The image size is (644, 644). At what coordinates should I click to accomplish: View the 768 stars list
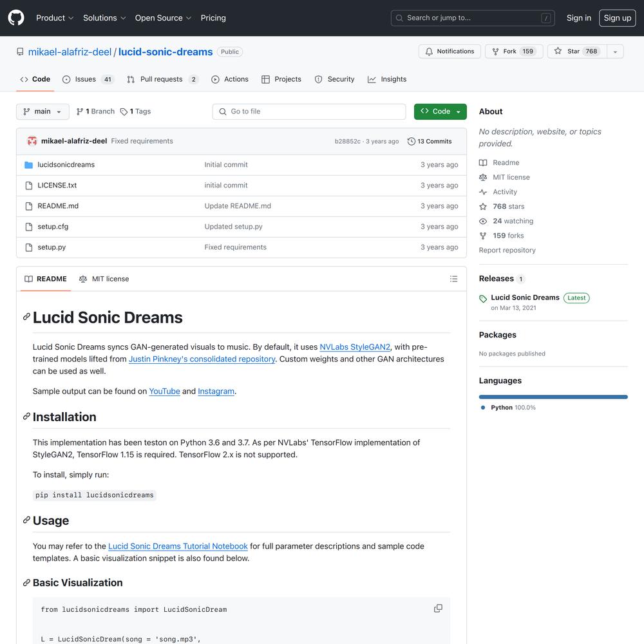coord(502,207)
